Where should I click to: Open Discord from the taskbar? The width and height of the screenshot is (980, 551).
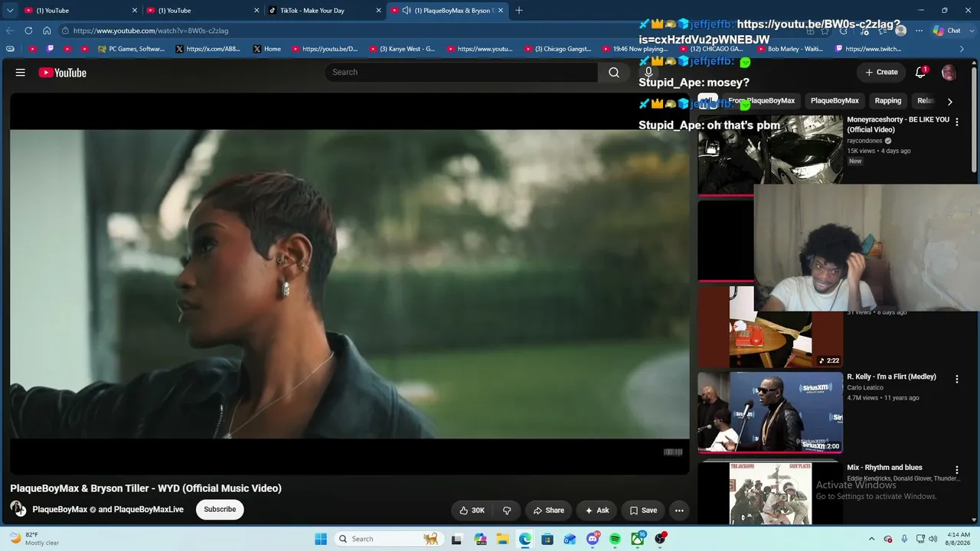point(593,539)
